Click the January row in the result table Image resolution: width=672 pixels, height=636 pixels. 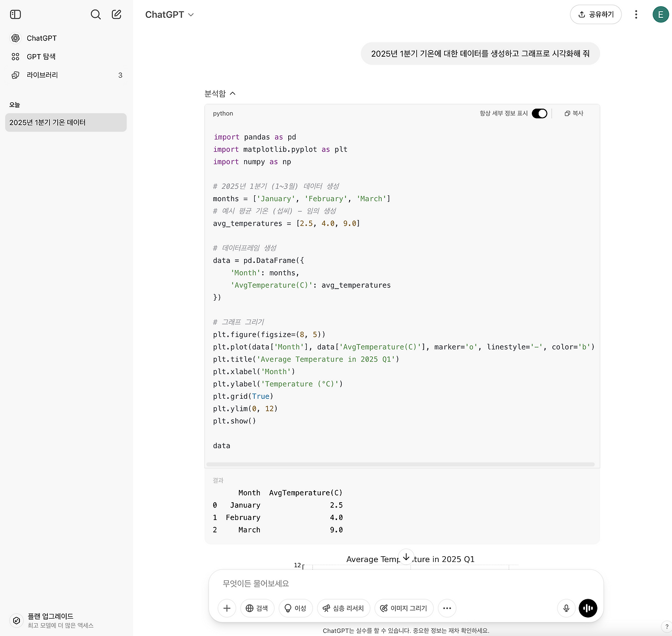pos(278,505)
